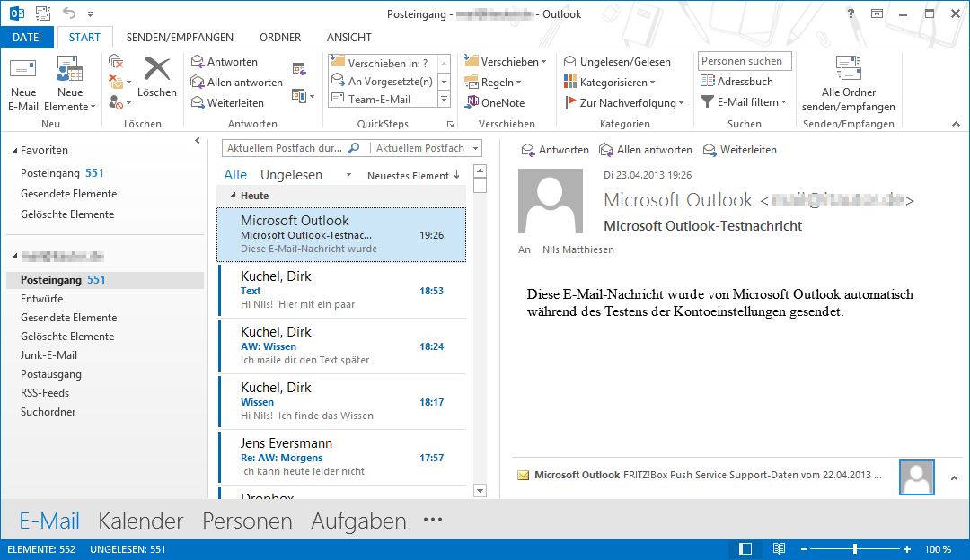Switch to reading view in status bar
This screenshot has width=970, height=560.
coord(779,548)
